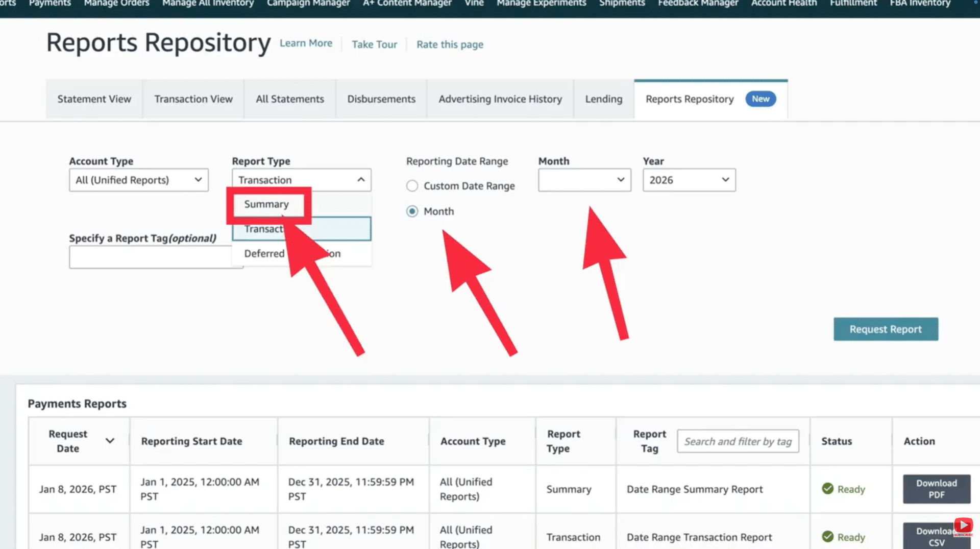Select the Month radio button
This screenshot has height=549, width=980.
click(x=412, y=211)
